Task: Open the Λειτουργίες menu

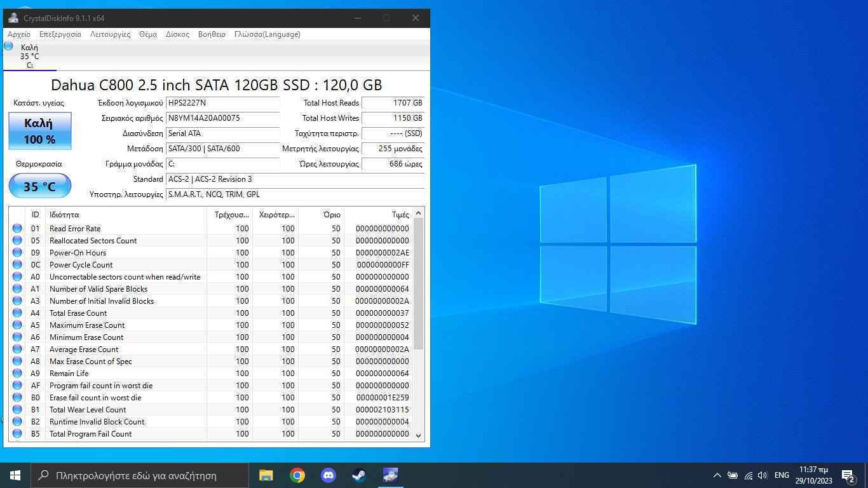Action: 111,34
